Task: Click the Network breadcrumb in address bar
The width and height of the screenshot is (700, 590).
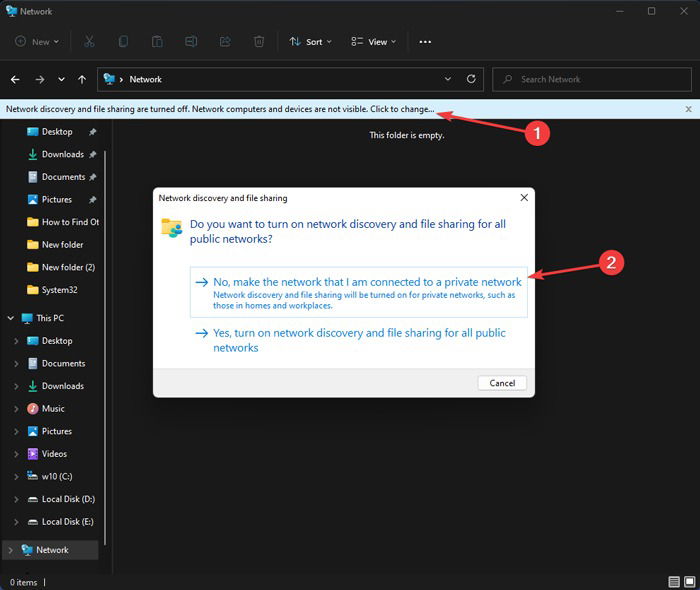Action: [146, 79]
